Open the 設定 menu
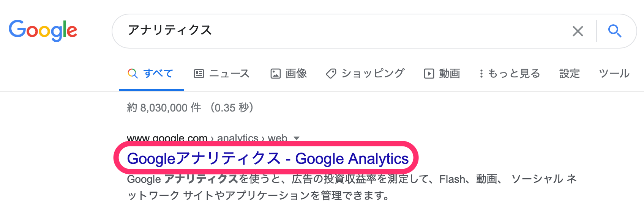 pyautogui.click(x=569, y=74)
